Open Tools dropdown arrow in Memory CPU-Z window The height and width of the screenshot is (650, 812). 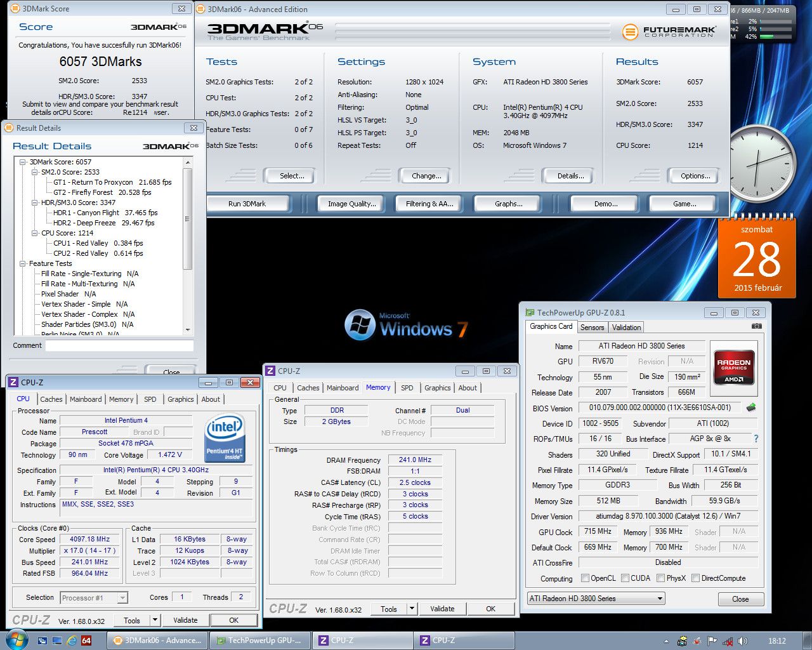412,609
